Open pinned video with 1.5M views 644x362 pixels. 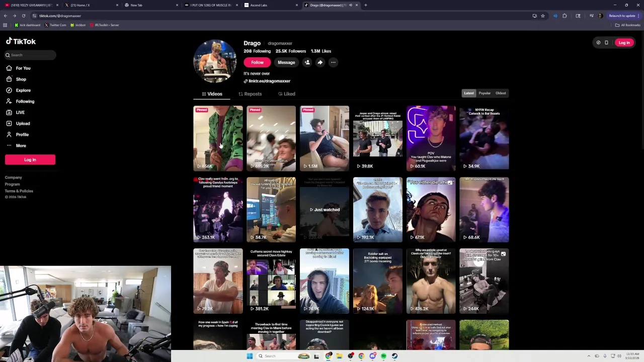(x=325, y=138)
